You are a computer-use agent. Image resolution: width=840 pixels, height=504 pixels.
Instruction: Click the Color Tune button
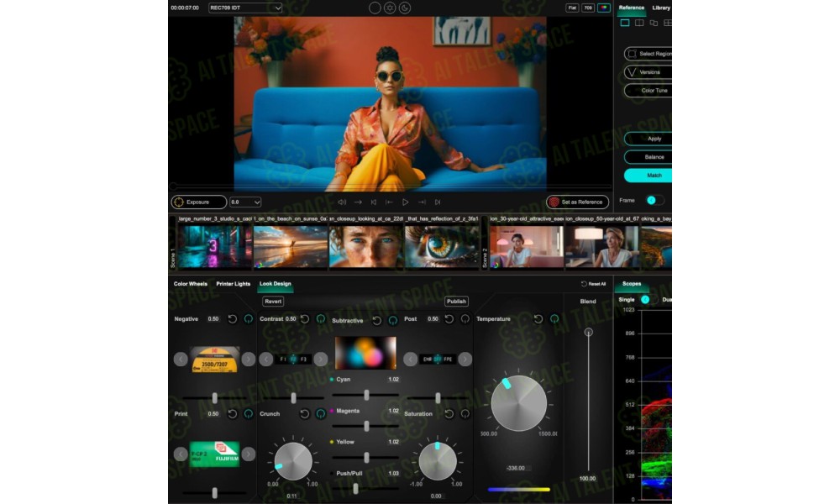pyautogui.click(x=648, y=91)
